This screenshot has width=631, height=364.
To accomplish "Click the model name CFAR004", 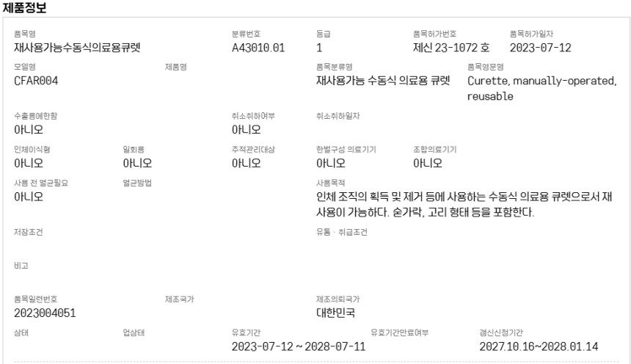I will [x=36, y=81].
